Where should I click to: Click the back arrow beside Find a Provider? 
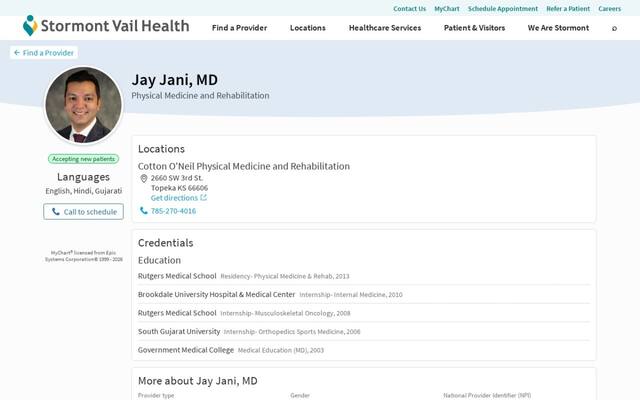pos(17,53)
